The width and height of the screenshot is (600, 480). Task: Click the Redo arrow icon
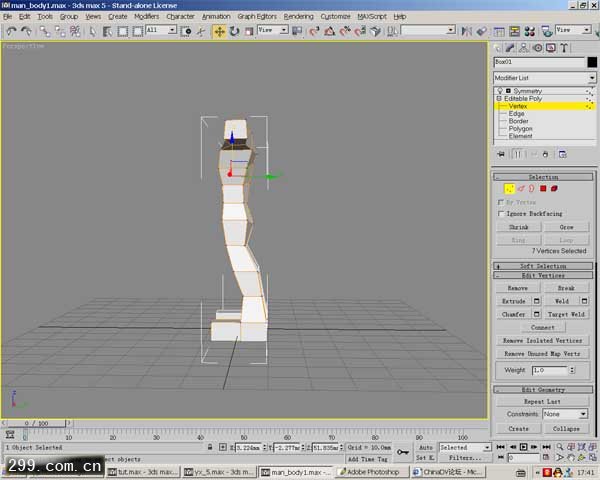pos(26,31)
